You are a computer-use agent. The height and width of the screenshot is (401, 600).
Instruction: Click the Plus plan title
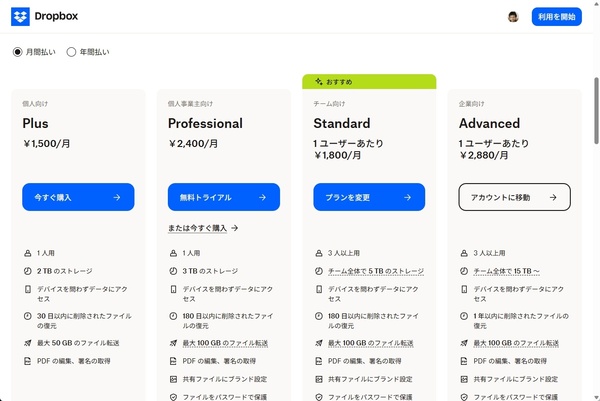[35, 123]
